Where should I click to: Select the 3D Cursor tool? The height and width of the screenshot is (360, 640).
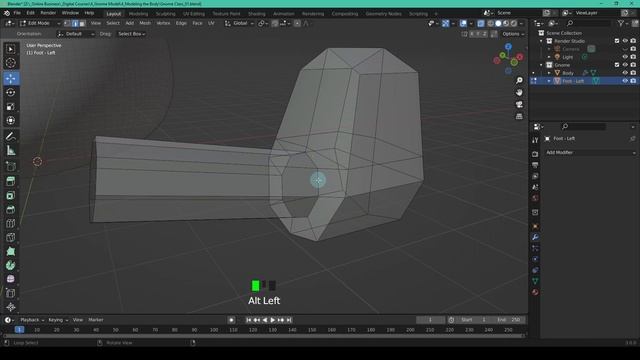click(11, 63)
